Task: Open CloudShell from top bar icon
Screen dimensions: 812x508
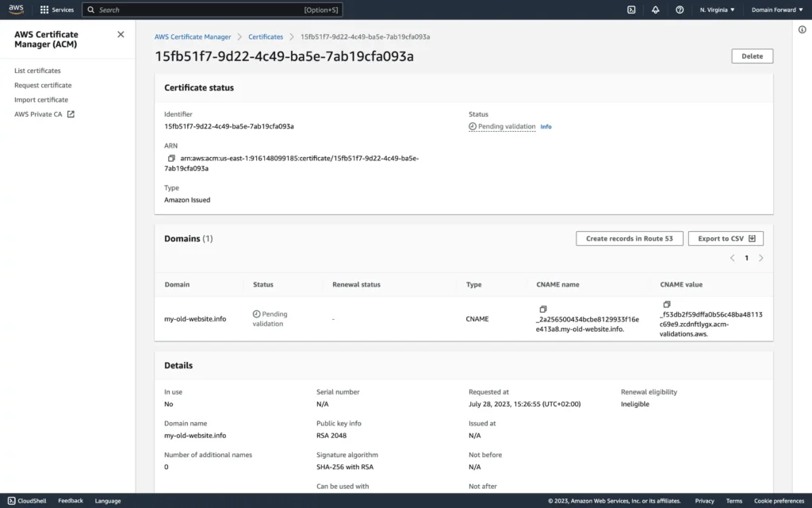Action: [631, 10]
